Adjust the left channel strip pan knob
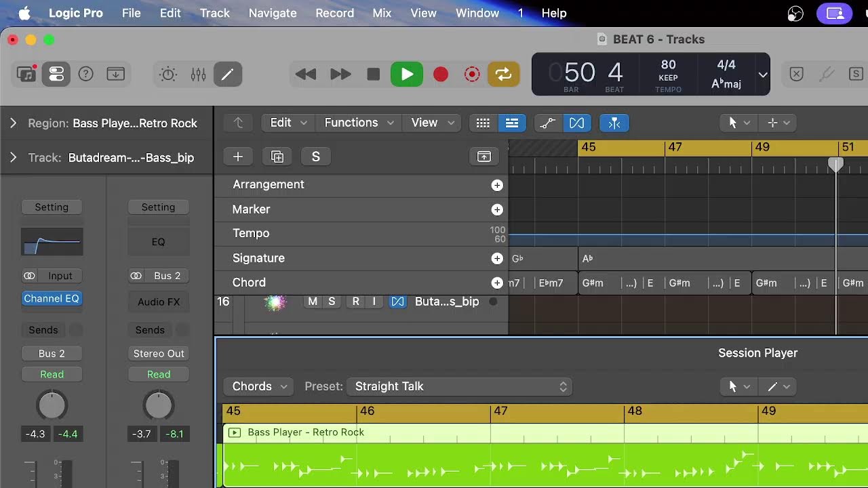 click(x=52, y=405)
